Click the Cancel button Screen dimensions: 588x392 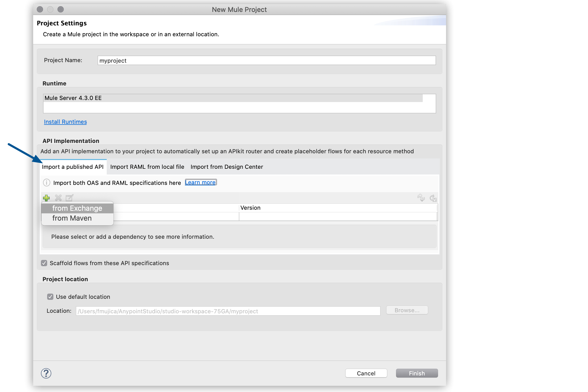366,373
